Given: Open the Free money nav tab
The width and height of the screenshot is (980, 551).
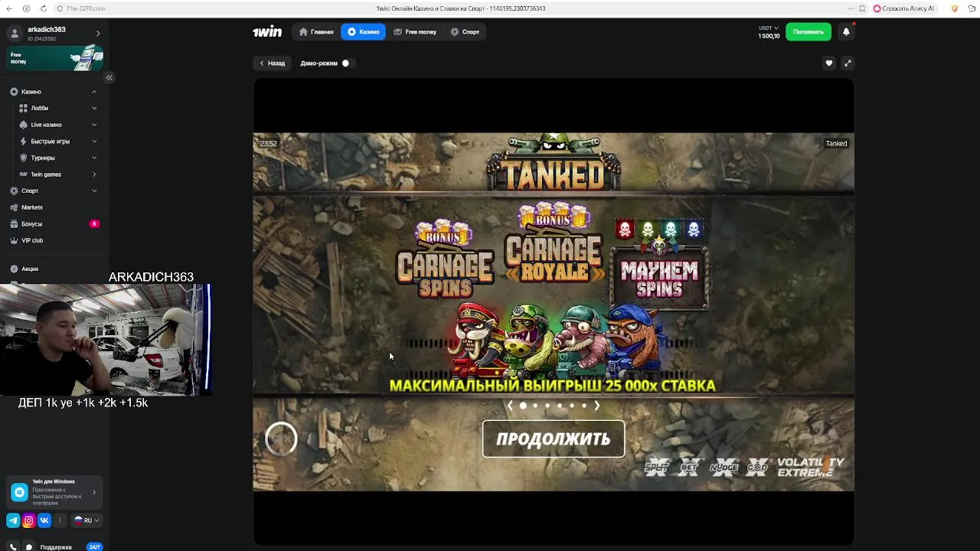Looking at the screenshot, I should click(x=415, y=32).
